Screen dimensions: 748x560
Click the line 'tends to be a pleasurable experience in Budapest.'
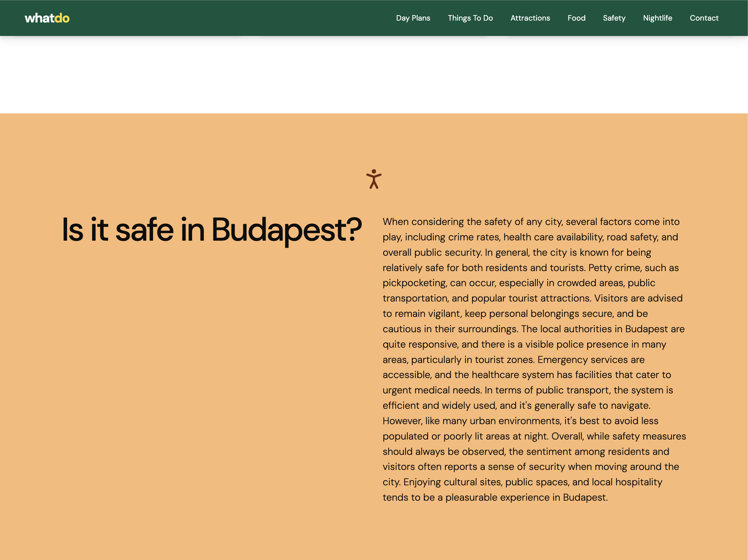point(495,498)
